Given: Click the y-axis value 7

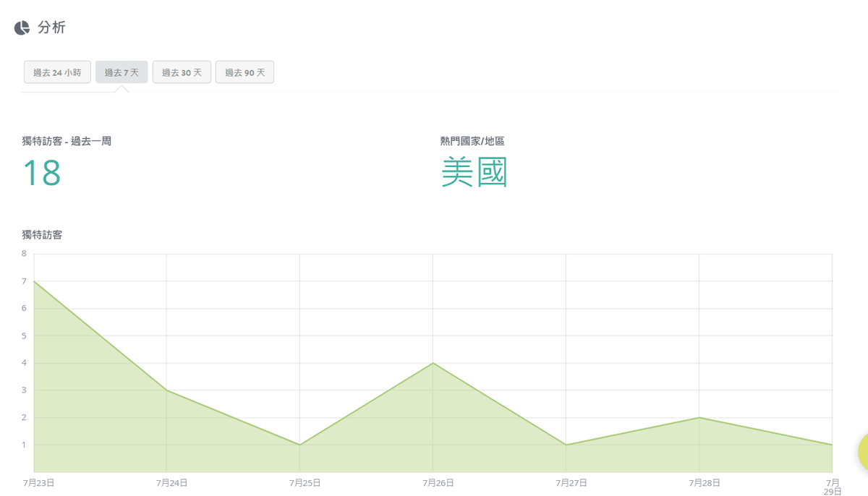Looking at the screenshot, I should pyautogui.click(x=24, y=281).
